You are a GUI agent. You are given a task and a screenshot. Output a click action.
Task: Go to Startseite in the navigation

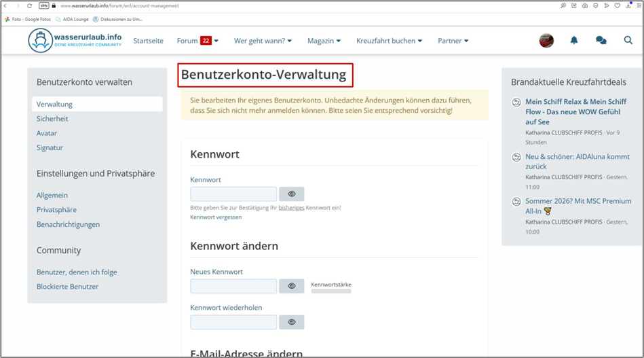pyautogui.click(x=148, y=41)
